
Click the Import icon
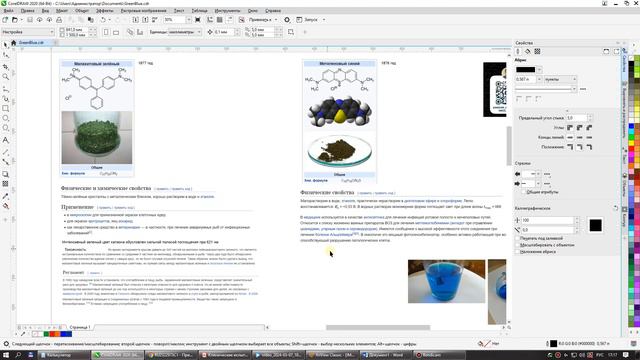(136, 20)
